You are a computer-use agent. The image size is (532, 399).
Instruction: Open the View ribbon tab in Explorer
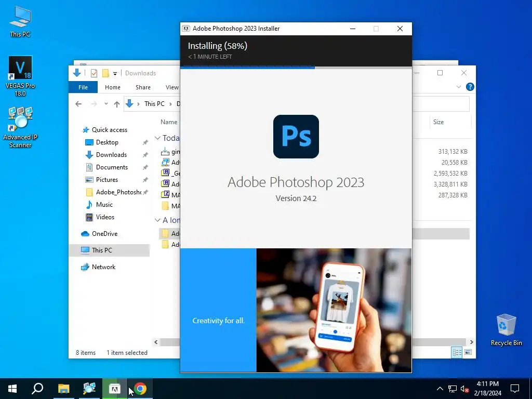pyautogui.click(x=172, y=87)
